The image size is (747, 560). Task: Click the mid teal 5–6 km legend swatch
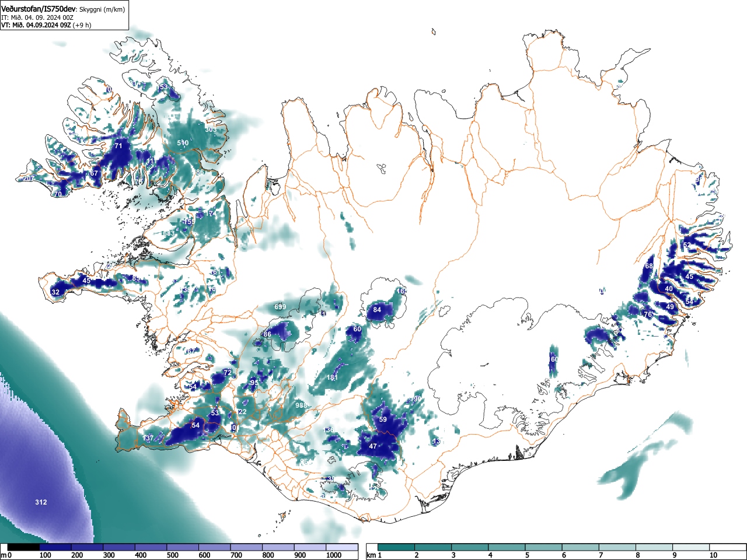click(544, 547)
